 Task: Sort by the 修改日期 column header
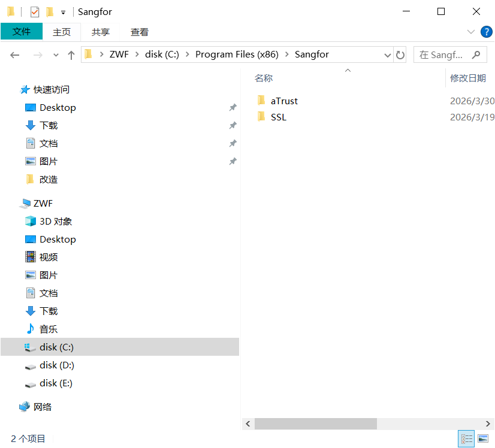467,78
